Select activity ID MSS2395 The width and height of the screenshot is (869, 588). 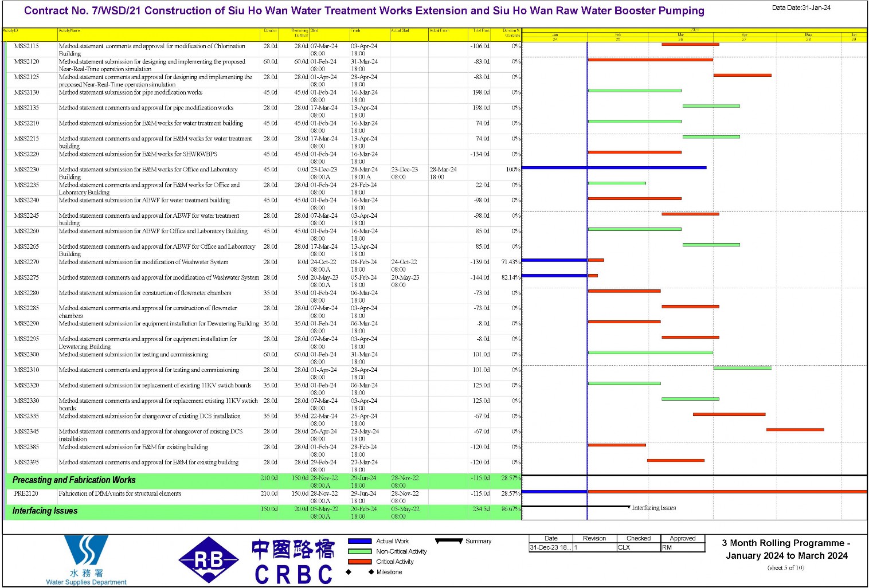click(26, 462)
